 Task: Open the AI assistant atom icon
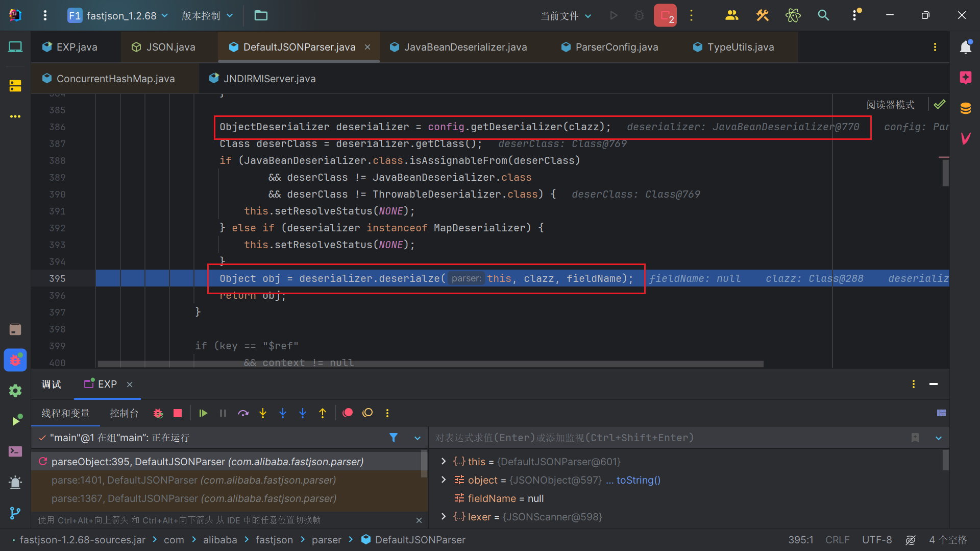(x=793, y=15)
